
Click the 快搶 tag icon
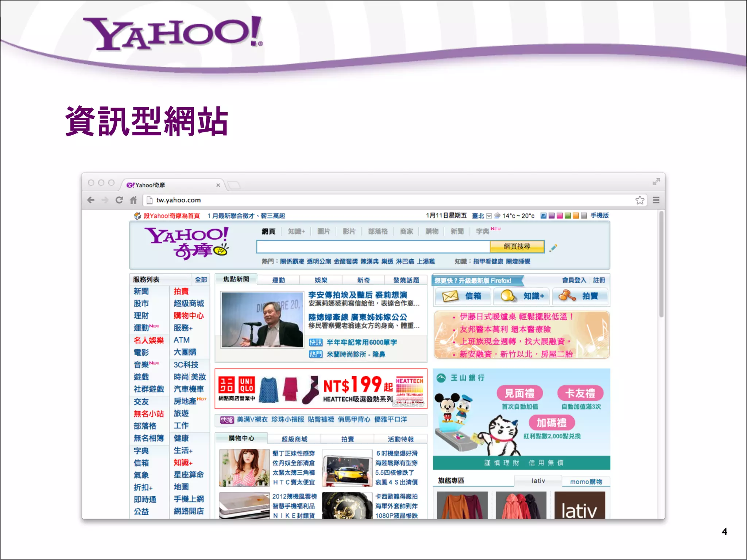(227, 420)
